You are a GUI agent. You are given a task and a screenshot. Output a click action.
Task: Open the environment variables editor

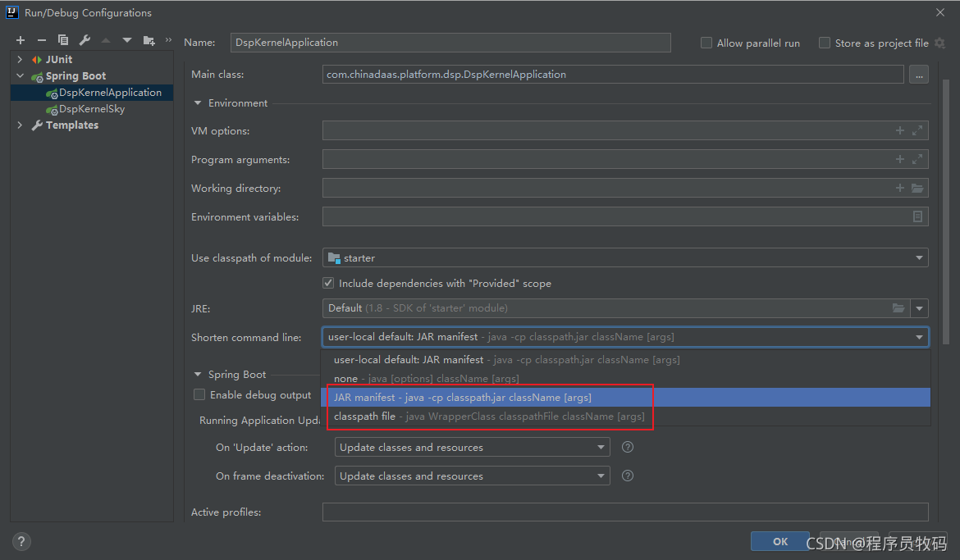(917, 216)
